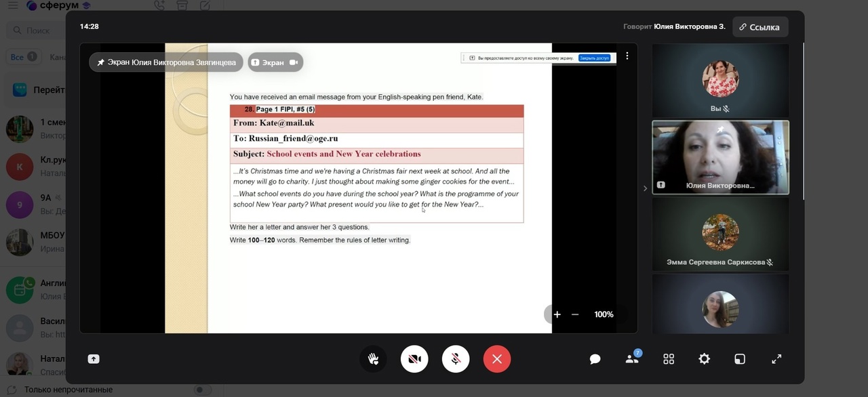Open the Кл.рук chat in the list
Image resolution: width=868 pixels, height=397 pixels.
[36, 166]
